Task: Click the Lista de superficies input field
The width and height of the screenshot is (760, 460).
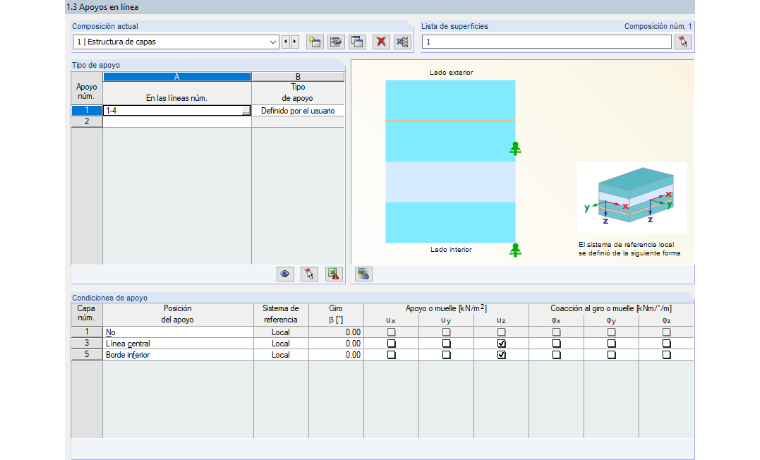Action: (547, 42)
